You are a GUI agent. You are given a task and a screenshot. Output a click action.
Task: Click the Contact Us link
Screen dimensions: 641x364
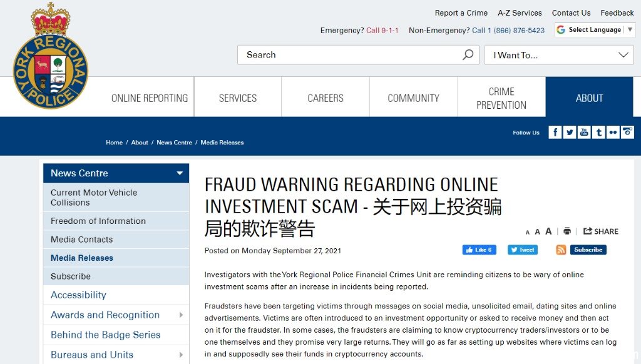pos(571,13)
